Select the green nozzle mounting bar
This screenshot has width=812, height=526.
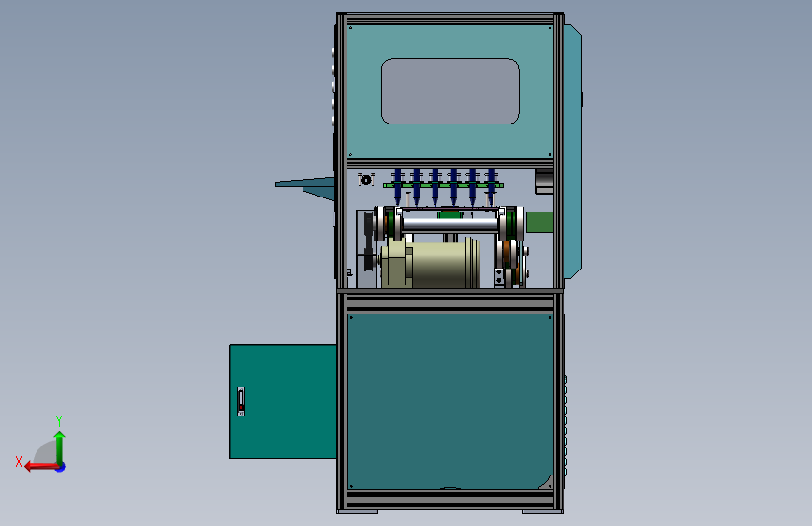tap(443, 185)
